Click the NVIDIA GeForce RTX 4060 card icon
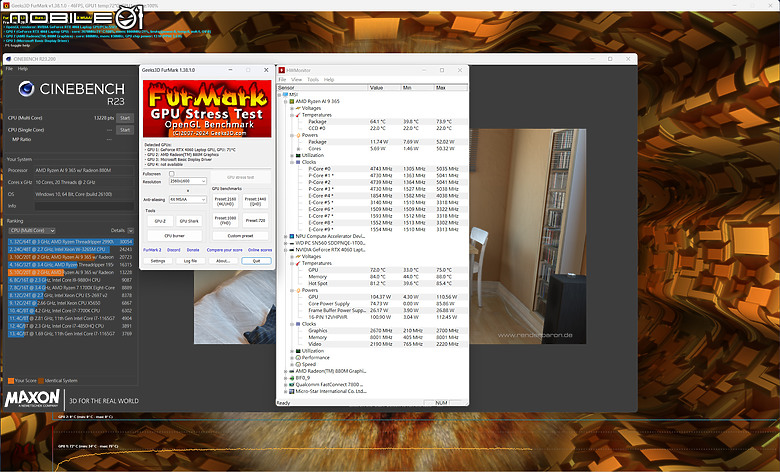Viewport: 780px width, 472px height. click(292, 250)
